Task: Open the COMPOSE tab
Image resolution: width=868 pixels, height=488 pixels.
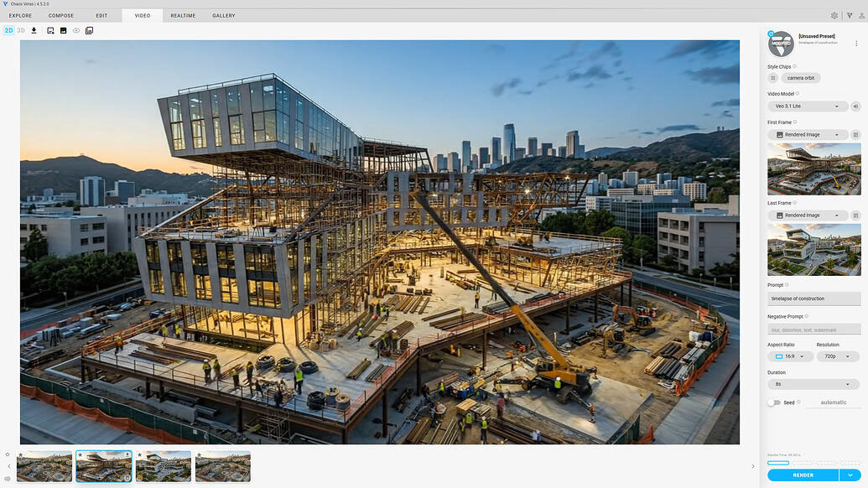Action: [x=61, y=15]
